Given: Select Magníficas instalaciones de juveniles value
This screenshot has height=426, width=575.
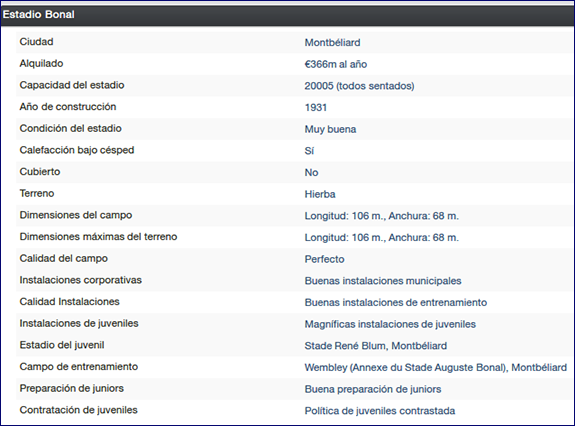Looking at the screenshot, I should 390,324.
